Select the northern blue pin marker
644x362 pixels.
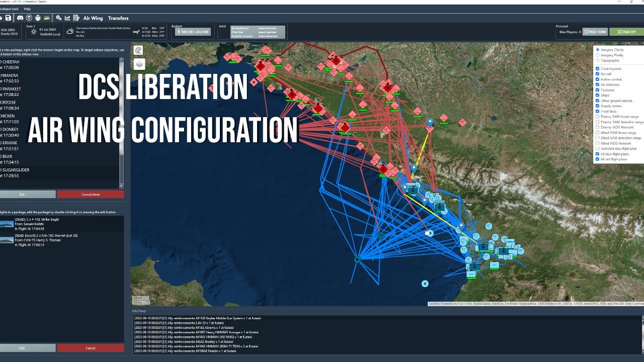[430, 122]
